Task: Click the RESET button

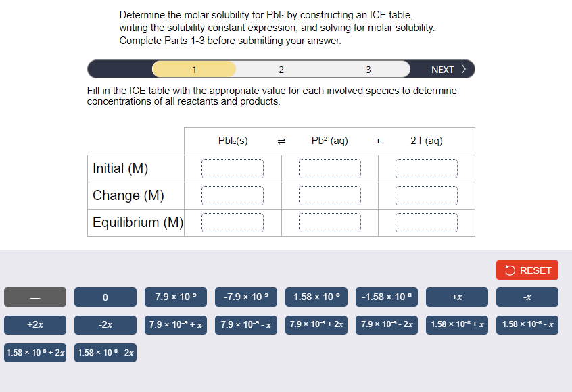Action: point(527,270)
